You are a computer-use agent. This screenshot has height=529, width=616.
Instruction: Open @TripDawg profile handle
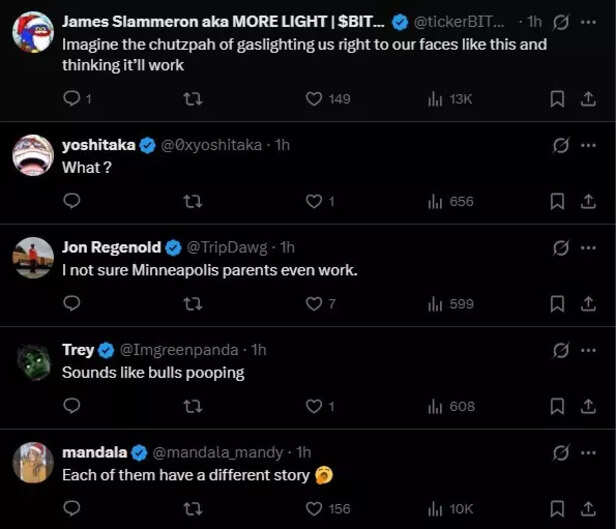[x=229, y=247]
